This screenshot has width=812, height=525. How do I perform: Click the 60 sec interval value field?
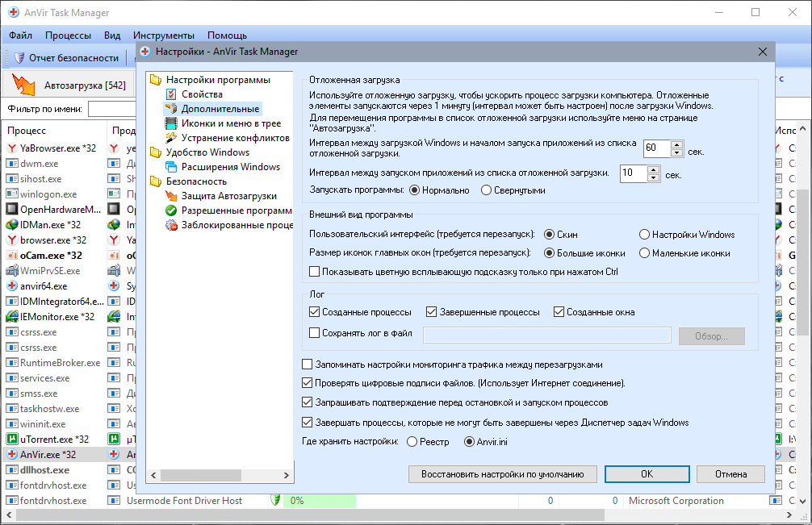(x=657, y=148)
